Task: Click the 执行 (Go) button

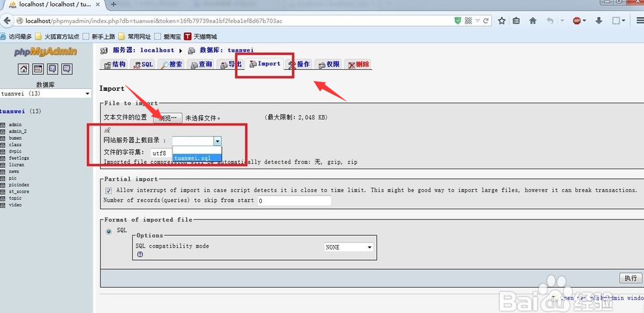Action: (630, 278)
